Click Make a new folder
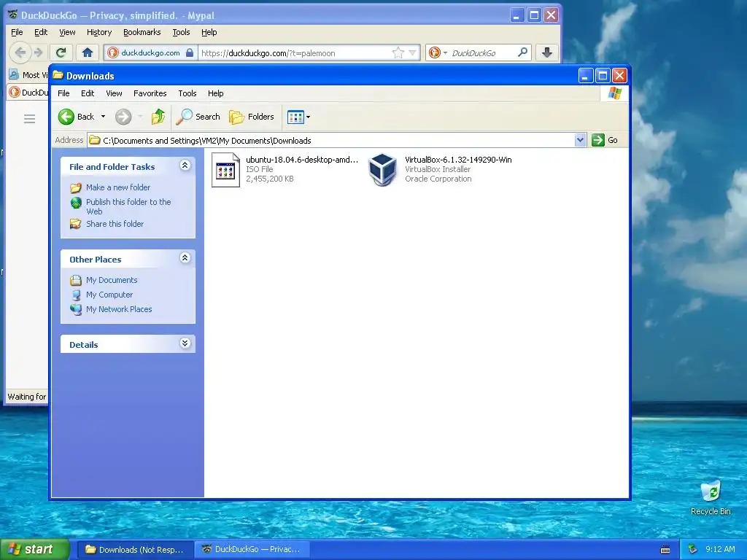The width and height of the screenshot is (747, 560). [118, 187]
